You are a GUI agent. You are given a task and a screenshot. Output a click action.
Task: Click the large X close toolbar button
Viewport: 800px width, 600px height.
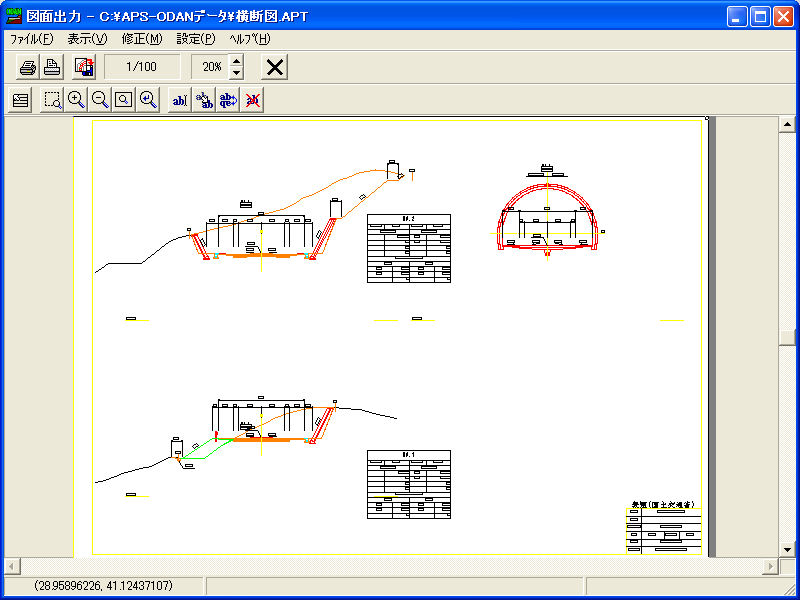275,67
